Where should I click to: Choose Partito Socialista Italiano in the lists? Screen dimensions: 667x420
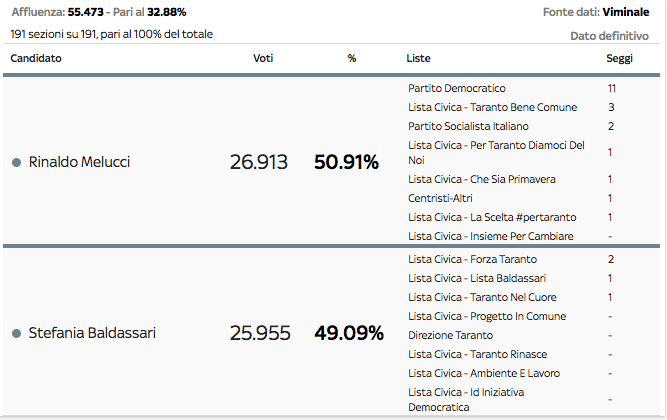(469, 126)
